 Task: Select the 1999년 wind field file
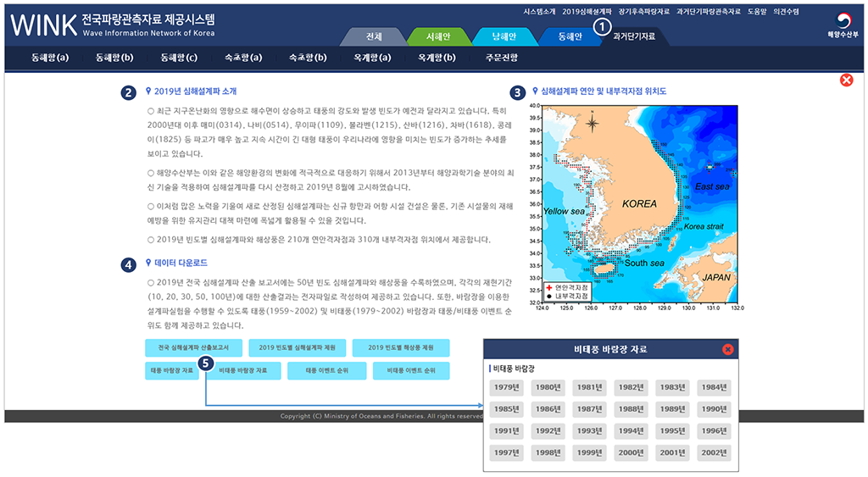click(x=590, y=452)
